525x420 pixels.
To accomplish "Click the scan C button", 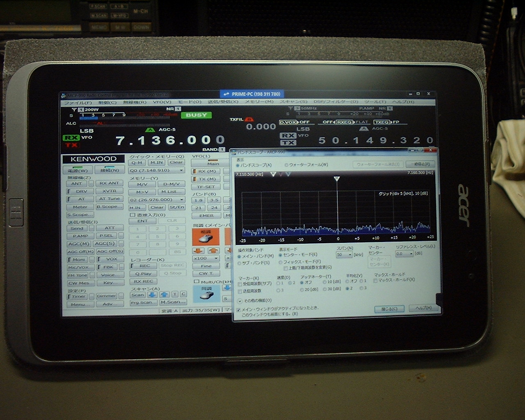I will [183, 294].
